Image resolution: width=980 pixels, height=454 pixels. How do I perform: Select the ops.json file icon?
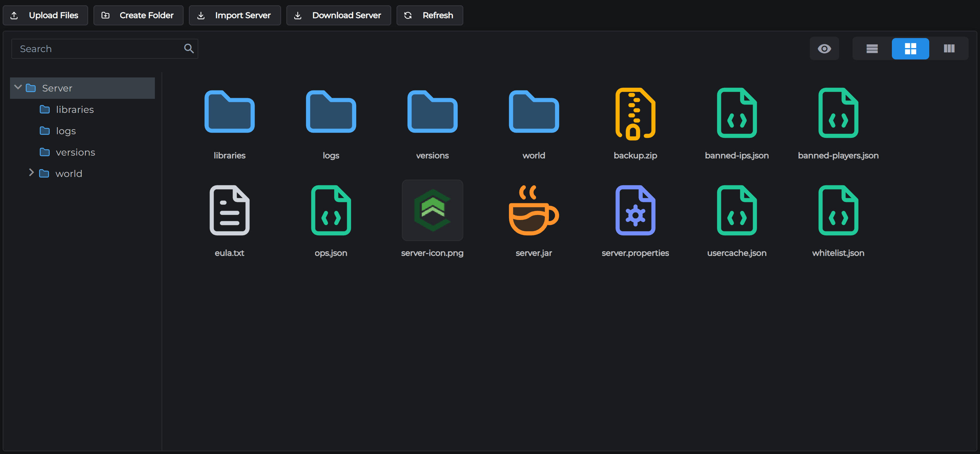click(331, 210)
